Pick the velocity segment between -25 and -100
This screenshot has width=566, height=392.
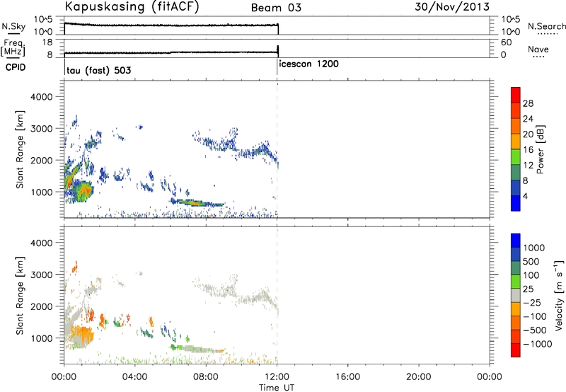(x=516, y=309)
